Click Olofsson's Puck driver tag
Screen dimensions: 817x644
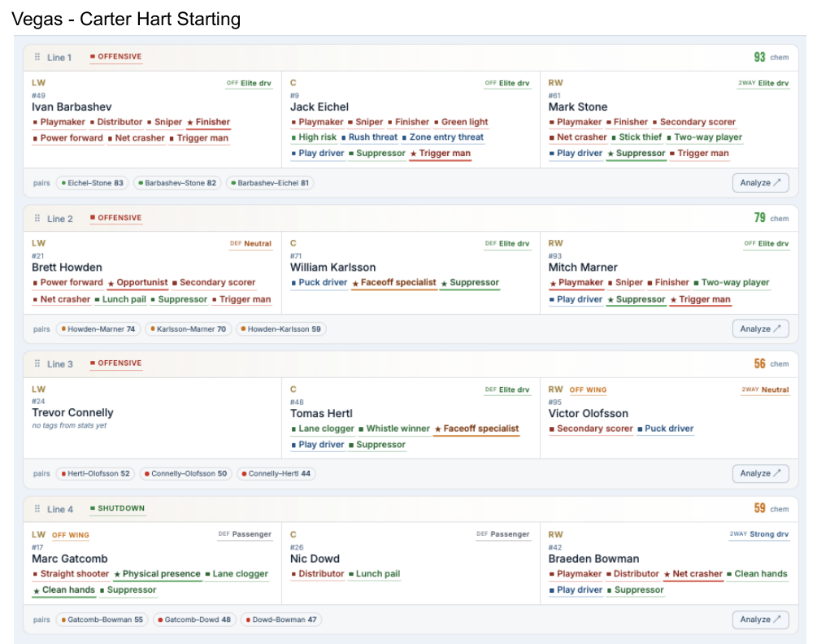tap(665, 429)
